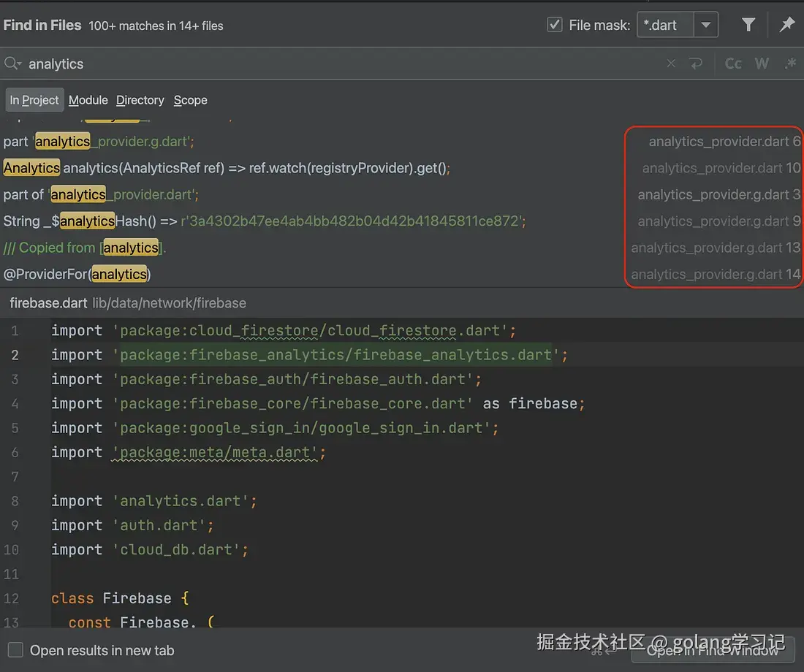Clear the search field with the X
Screen dimensions: 804x672
point(671,64)
